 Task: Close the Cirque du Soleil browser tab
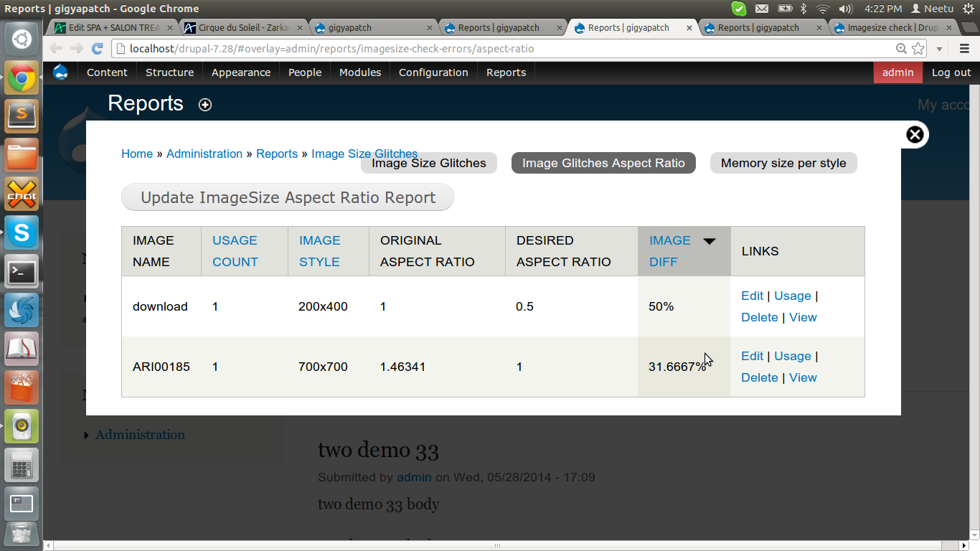(x=300, y=28)
